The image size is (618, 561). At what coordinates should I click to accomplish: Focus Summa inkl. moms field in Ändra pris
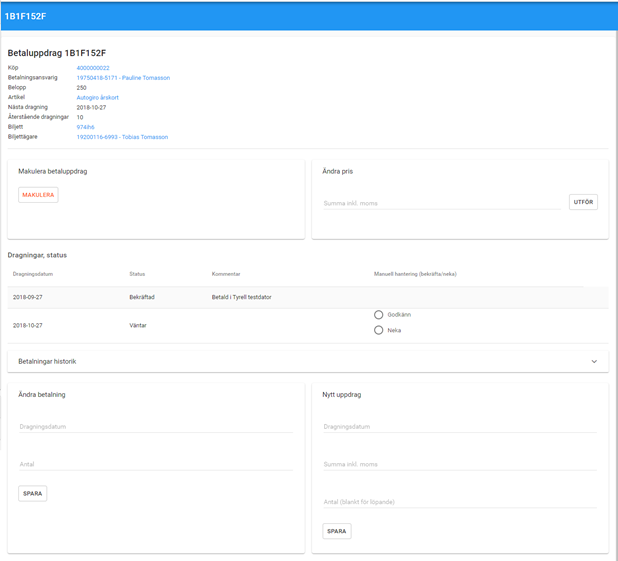coord(442,203)
